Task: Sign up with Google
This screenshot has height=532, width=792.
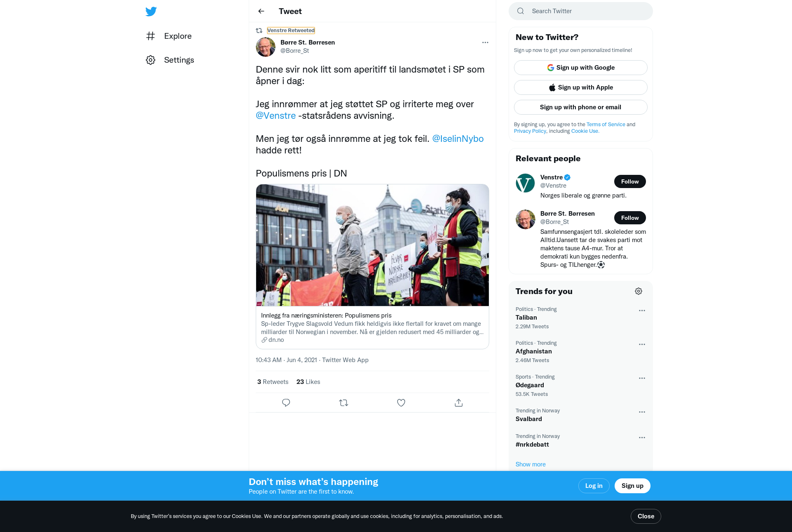Action: click(x=581, y=68)
